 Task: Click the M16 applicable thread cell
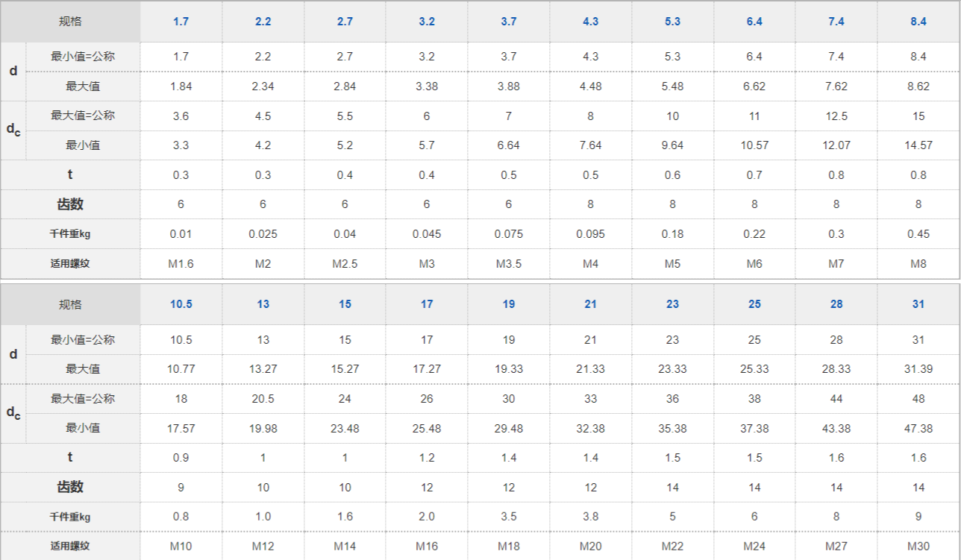427,546
